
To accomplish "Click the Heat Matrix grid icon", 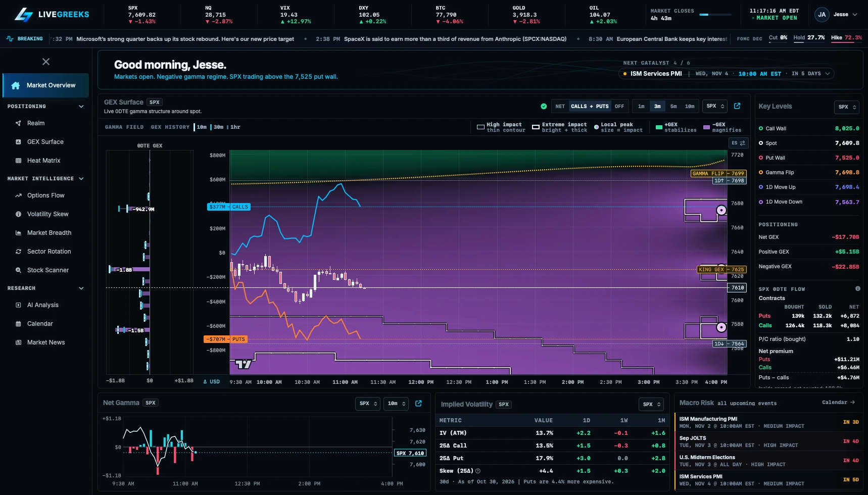I will point(18,161).
